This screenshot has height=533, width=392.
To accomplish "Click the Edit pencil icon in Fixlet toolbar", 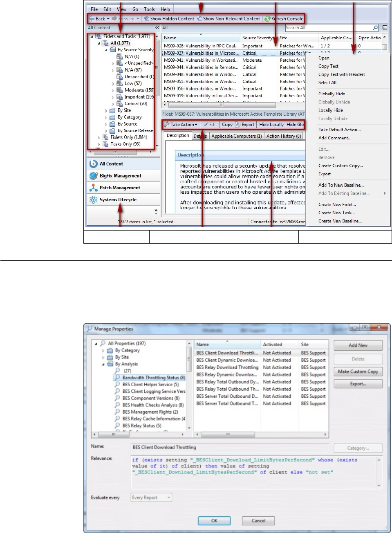I will pyautogui.click(x=206, y=124).
